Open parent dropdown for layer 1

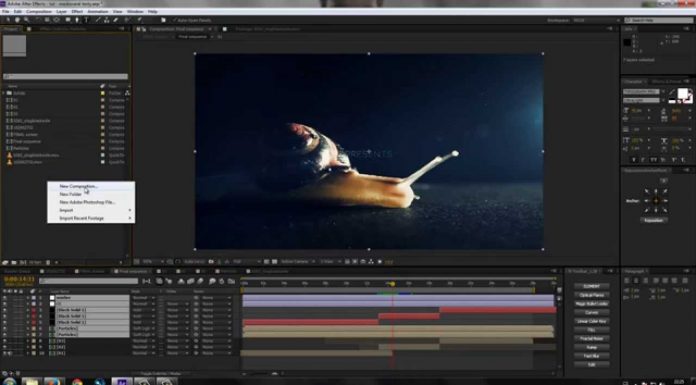tap(217, 298)
